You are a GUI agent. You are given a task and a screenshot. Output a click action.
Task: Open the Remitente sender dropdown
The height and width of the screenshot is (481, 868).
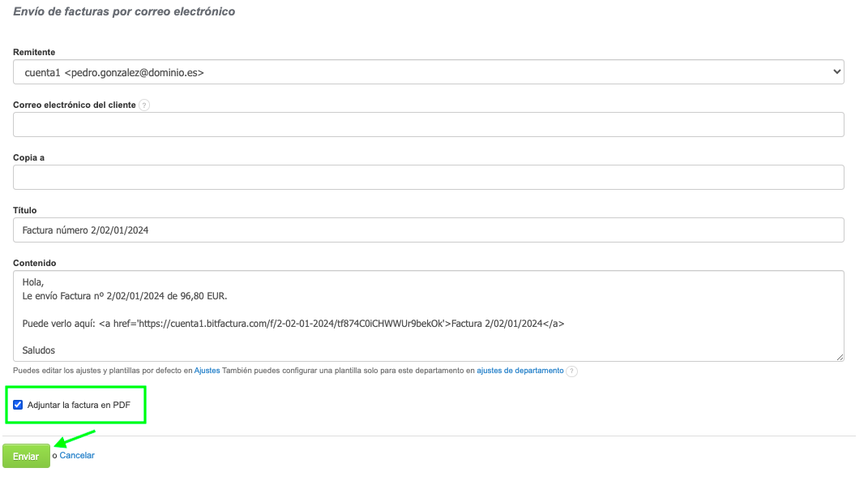point(428,72)
